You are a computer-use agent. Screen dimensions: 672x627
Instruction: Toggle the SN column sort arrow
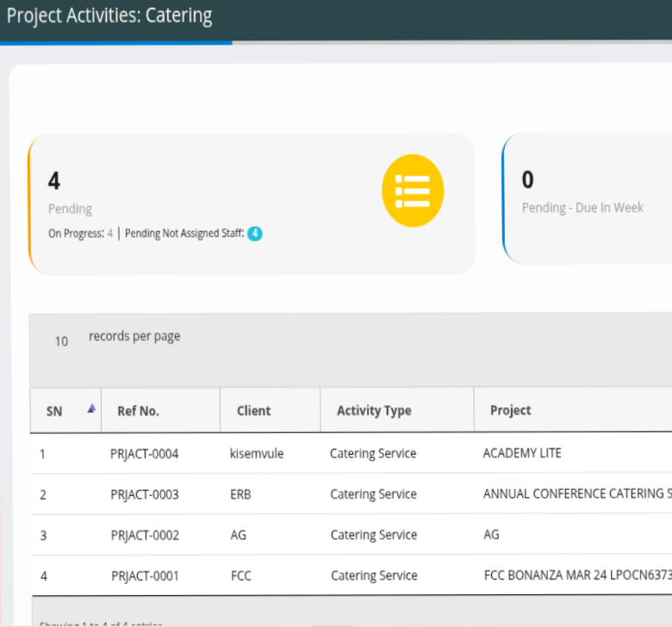click(91, 409)
